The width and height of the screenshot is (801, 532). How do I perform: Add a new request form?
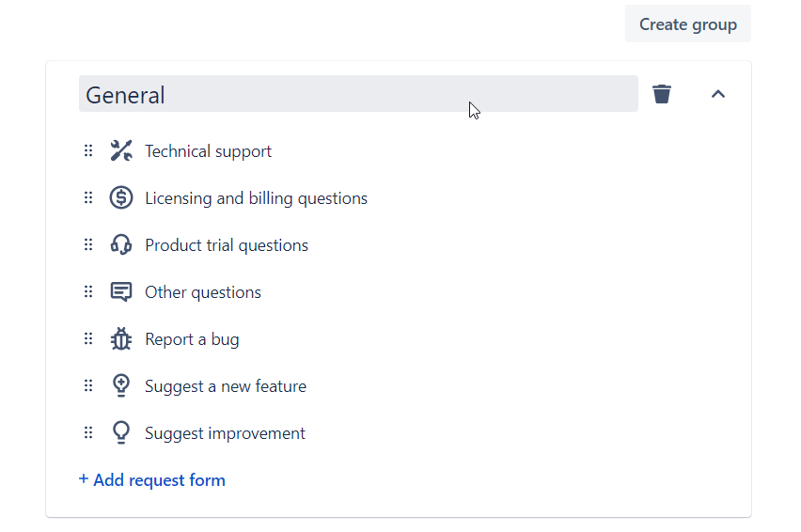[x=152, y=480]
